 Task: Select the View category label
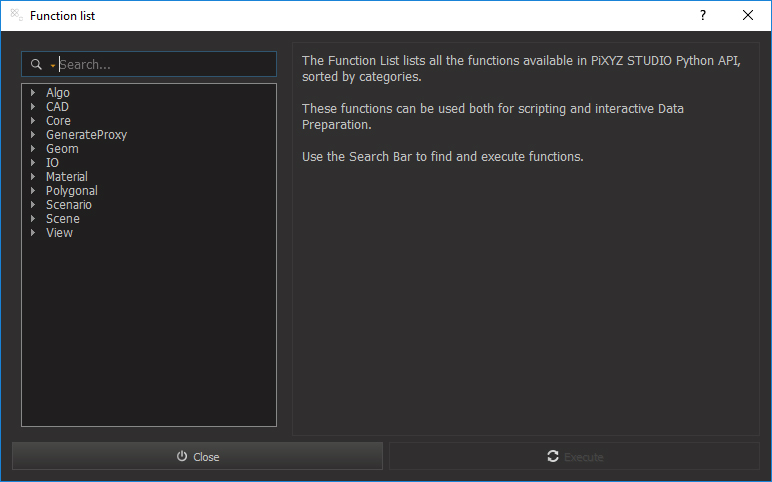[x=59, y=233]
